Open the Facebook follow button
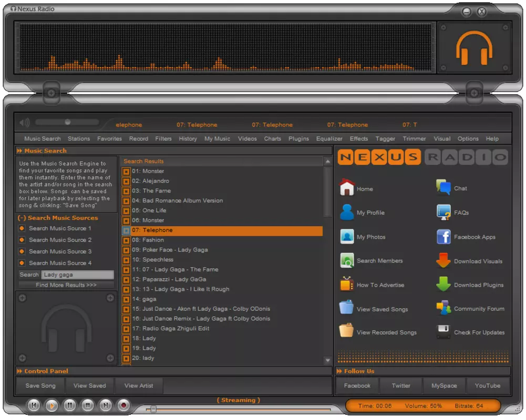 [357, 385]
